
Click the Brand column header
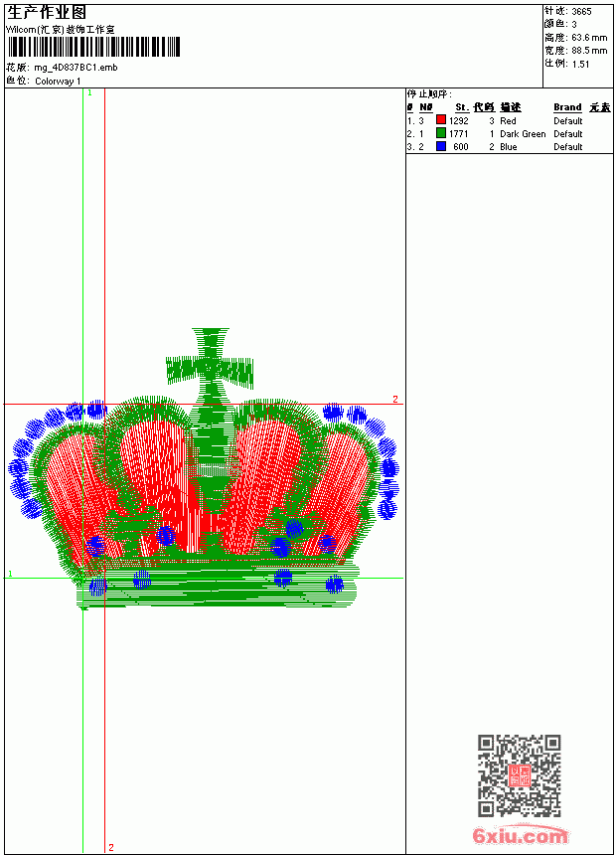coord(567,107)
